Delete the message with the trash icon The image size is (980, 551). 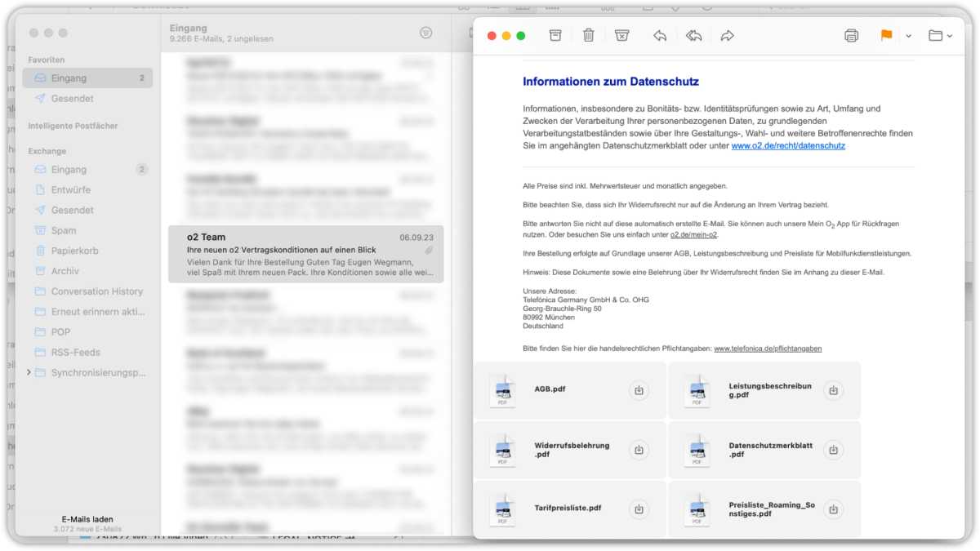tap(588, 35)
